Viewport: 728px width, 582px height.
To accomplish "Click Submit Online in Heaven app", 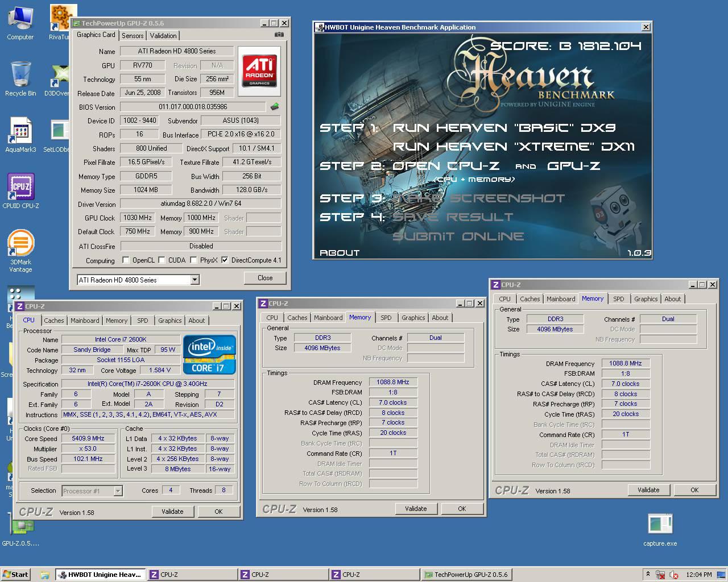I will pyautogui.click(x=458, y=236).
